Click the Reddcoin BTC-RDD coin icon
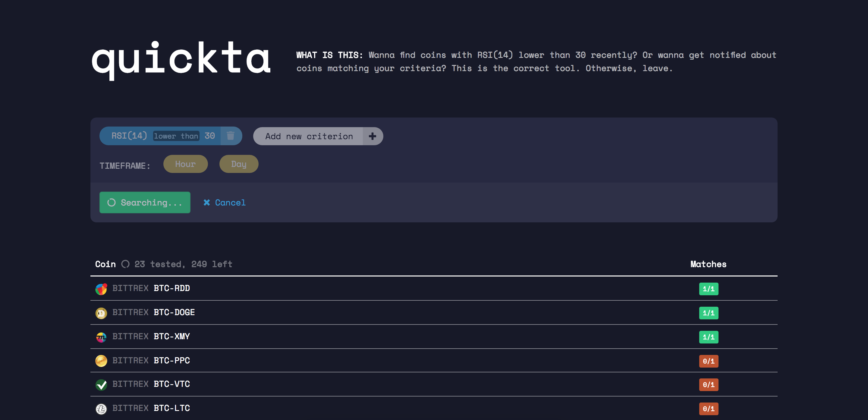This screenshot has width=868, height=420. pyautogui.click(x=101, y=289)
